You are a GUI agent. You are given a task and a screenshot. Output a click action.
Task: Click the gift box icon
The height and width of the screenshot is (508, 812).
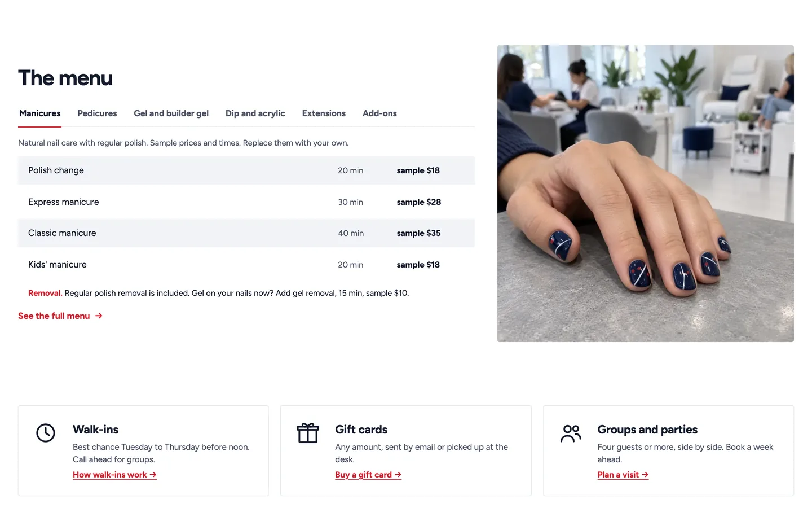tap(308, 433)
